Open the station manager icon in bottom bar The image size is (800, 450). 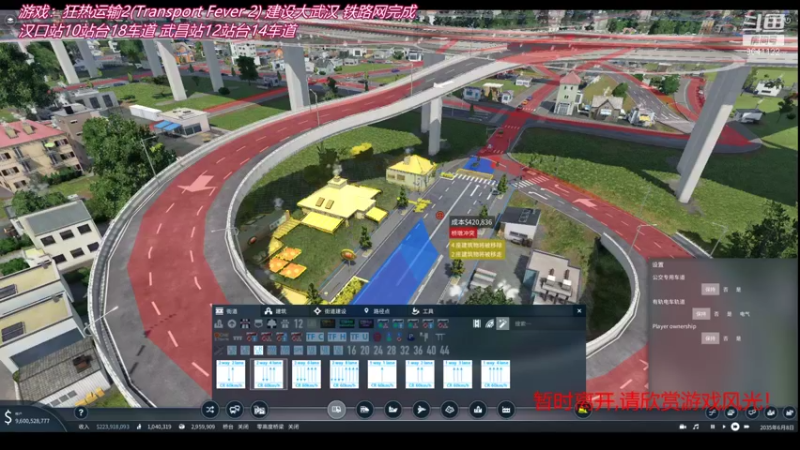(260, 409)
